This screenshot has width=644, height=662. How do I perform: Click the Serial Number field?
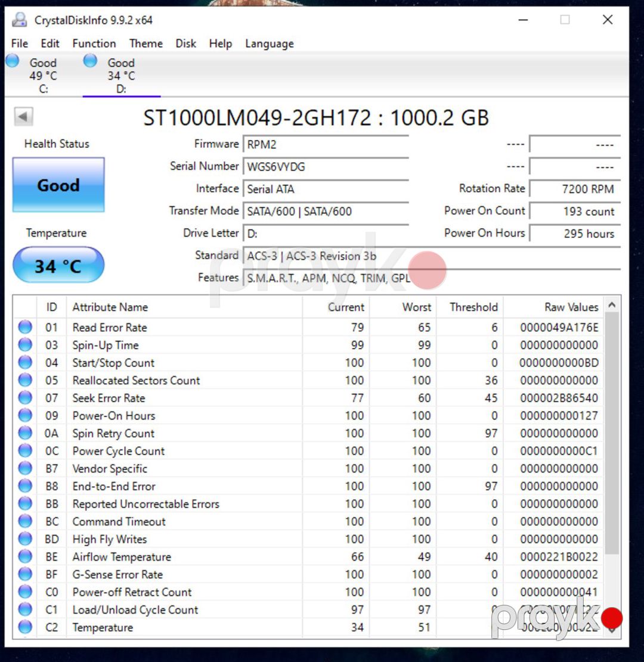point(326,167)
